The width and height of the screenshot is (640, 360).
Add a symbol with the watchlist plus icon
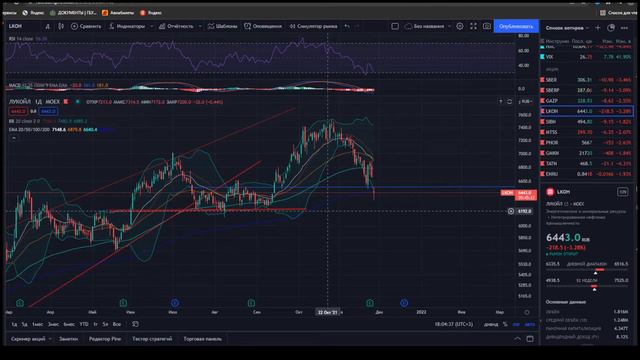[598, 28]
